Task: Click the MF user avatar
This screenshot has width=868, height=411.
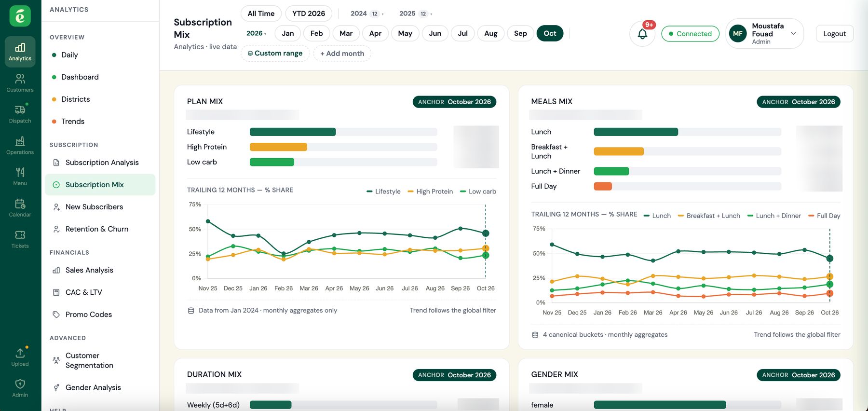Action: 738,34
